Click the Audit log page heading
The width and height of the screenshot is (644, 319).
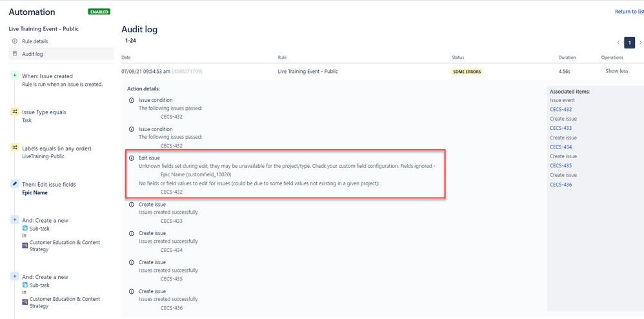139,29
